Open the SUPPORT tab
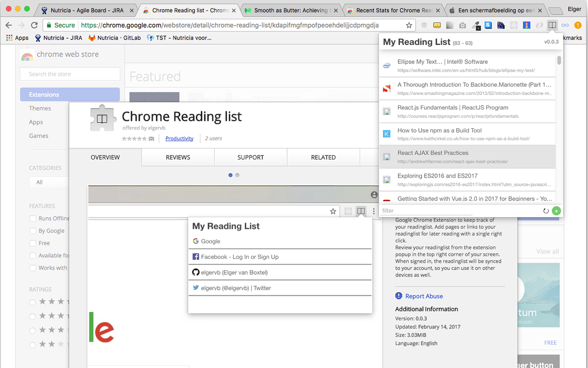 coord(250,157)
